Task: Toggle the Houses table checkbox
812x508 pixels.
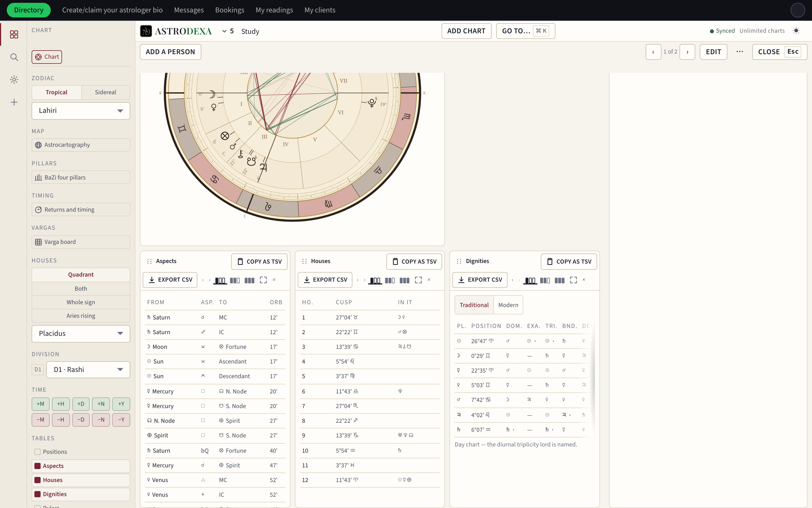Action: 37,480
